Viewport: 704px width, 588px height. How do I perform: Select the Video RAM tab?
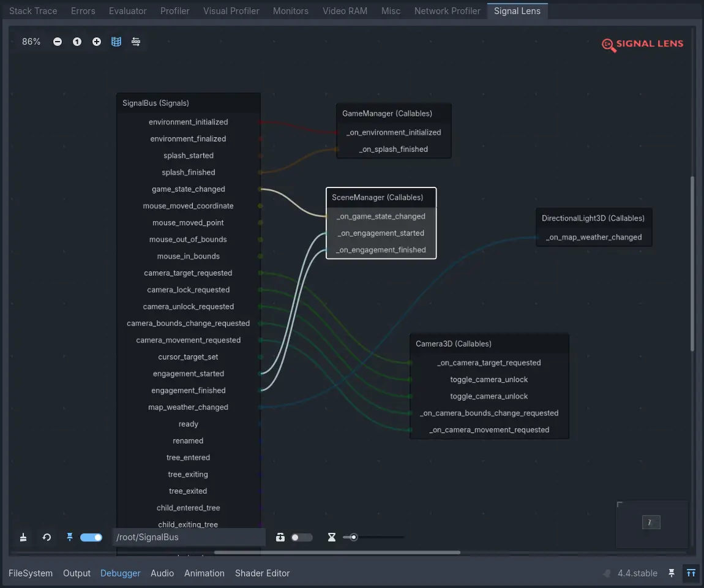tap(345, 11)
